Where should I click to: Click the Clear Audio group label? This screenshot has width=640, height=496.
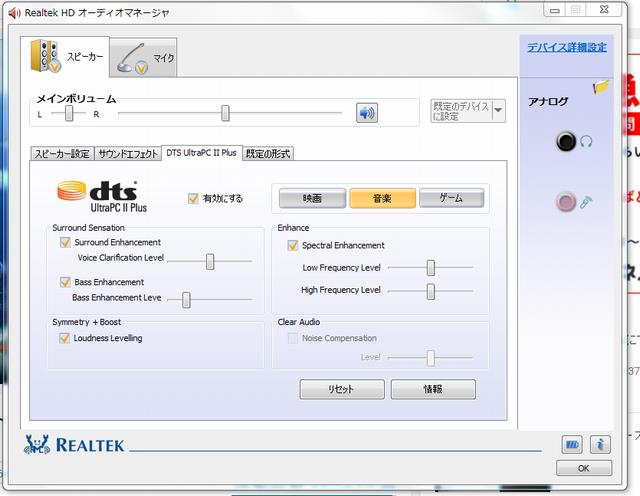pos(299,322)
